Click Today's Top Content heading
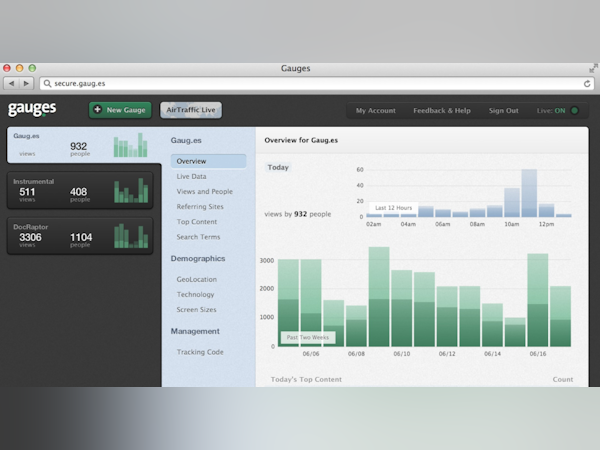The image size is (600, 450). coord(306,379)
